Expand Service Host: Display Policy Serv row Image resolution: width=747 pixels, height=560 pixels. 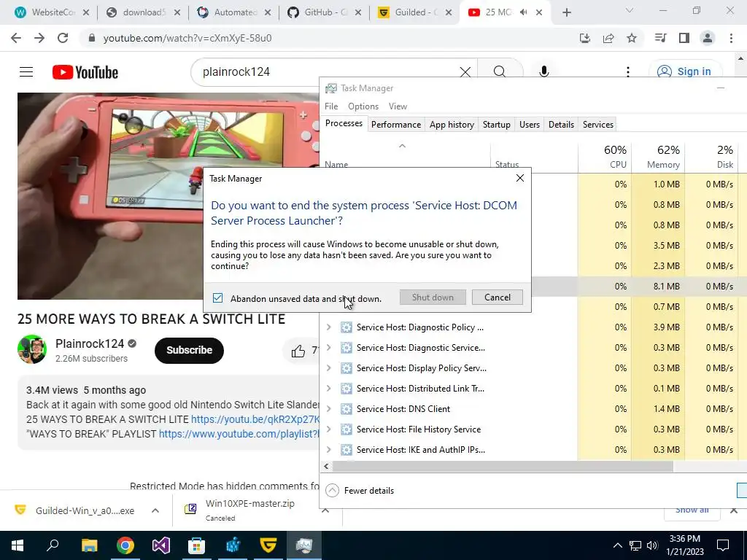[x=328, y=368]
